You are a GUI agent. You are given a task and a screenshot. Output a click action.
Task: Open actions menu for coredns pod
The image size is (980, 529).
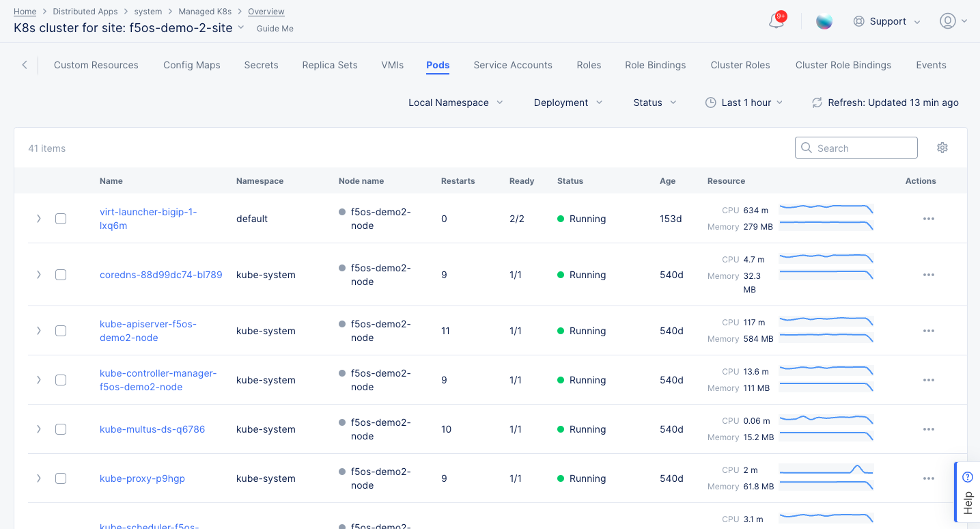point(928,275)
